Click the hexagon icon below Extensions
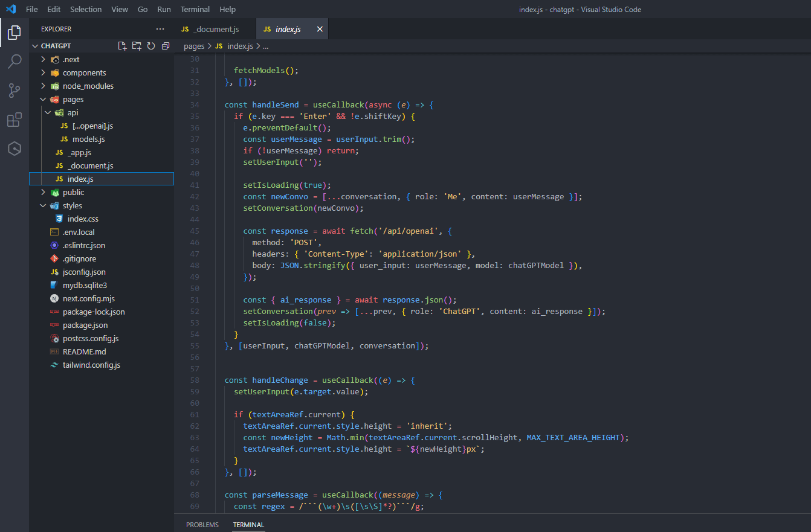The height and width of the screenshot is (532, 811). (x=15, y=149)
